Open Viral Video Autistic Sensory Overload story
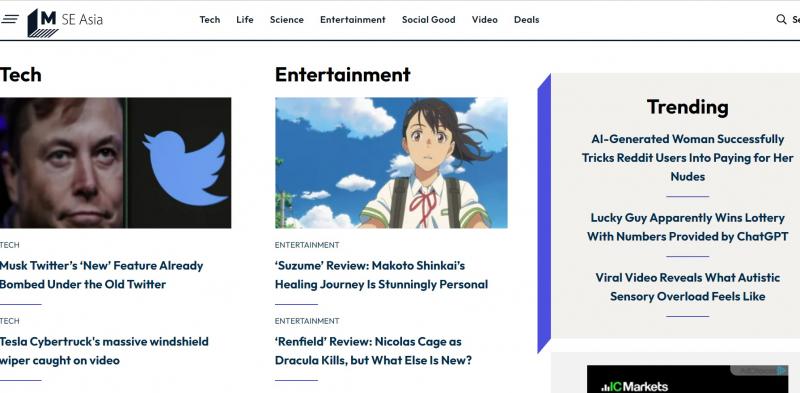This screenshot has height=393, width=800. click(x=687, y=287)
